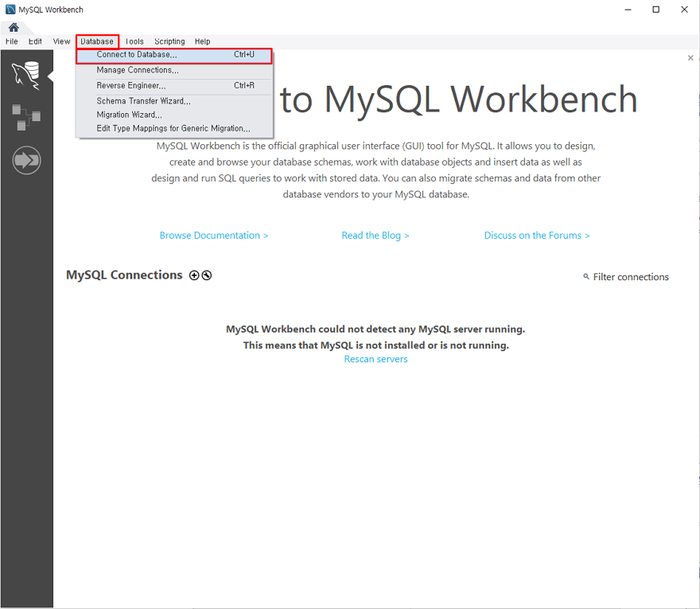Open manage connections wrench icon
Viewport: 700px width, 609px height.
click(206, 275)
